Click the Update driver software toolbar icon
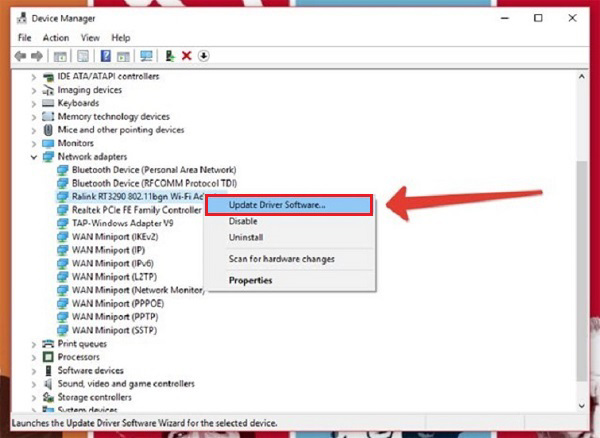This screenshot has width=600, height=438. pyautogui.click(x=170, y=56)
